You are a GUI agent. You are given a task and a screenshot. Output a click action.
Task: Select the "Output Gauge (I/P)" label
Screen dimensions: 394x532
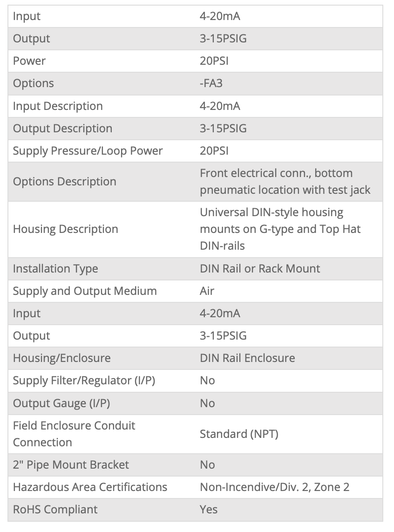click(x=61, y=403)
